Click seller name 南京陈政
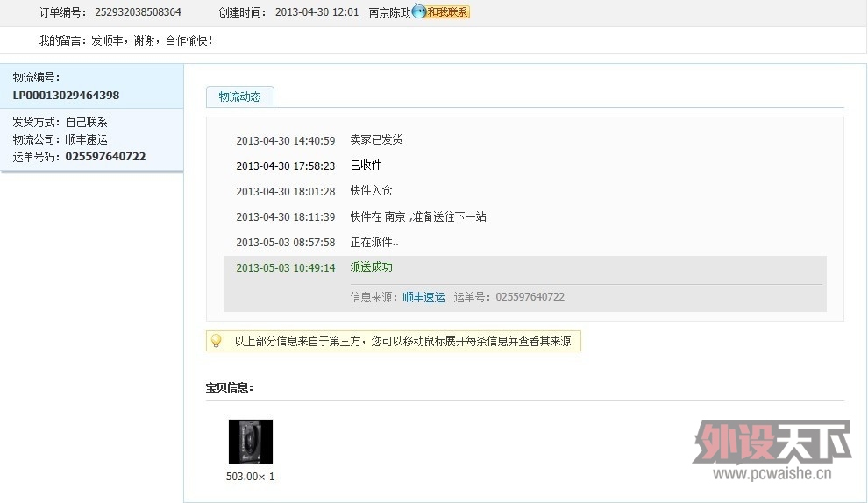The height and width of the screenshot is (503, 868). [x=389, y=11]
